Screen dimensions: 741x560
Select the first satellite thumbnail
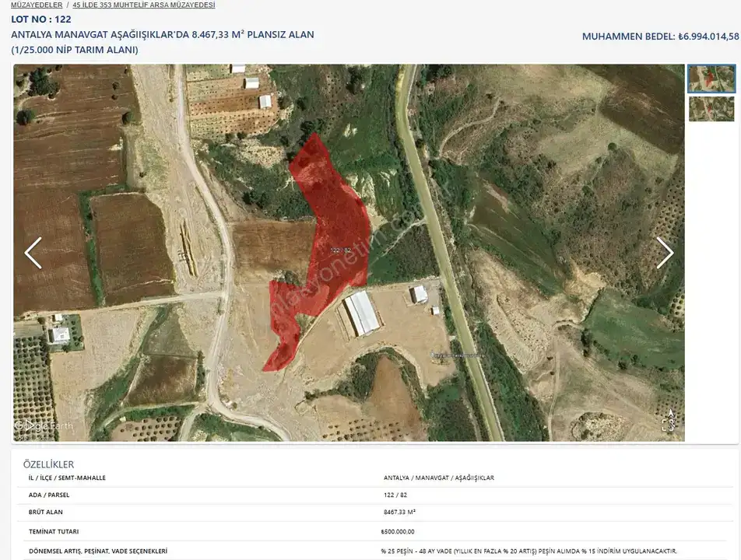pyautogui.click(x=711, y=79)
